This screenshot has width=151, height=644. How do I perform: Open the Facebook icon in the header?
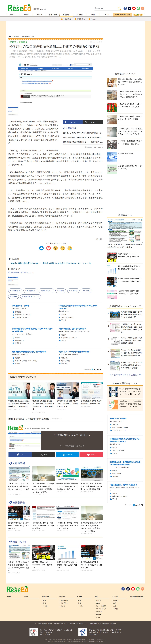tap(125, 8)
